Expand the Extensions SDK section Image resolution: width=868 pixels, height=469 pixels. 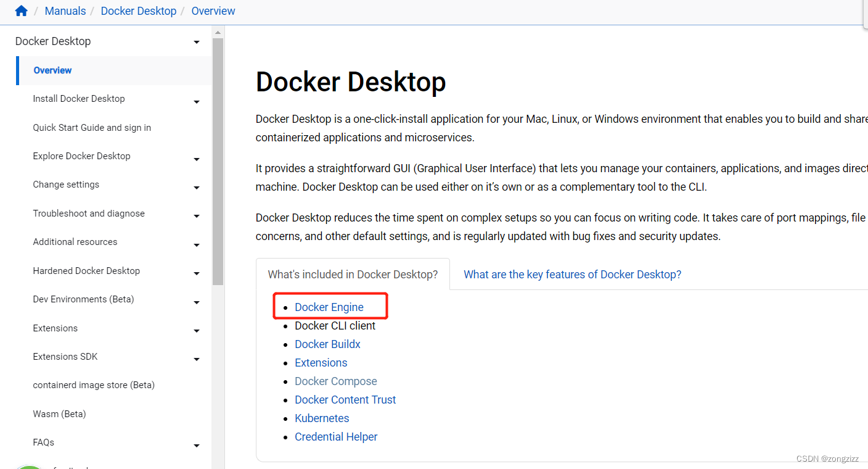click(x=196, y=359)
